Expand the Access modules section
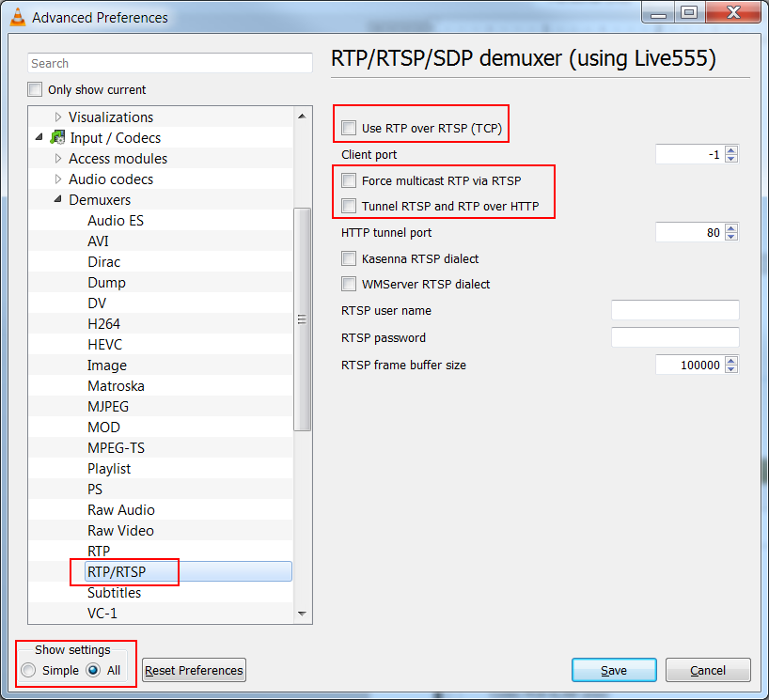The height and width of the screenshot is (700, 769). [x=56, y=158]
